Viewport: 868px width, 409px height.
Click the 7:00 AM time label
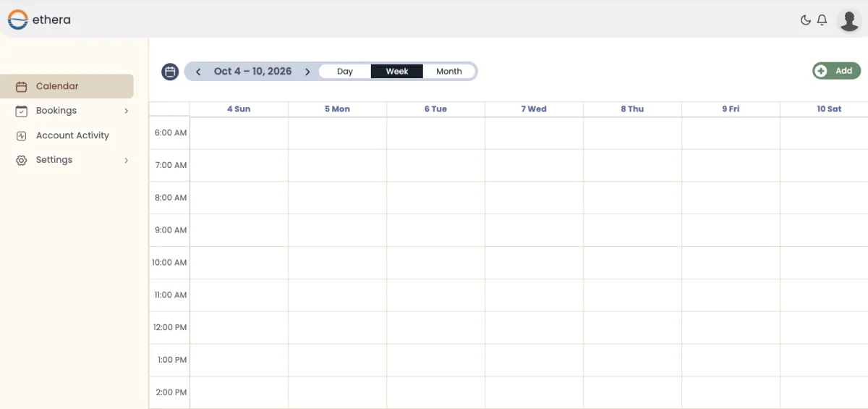tap(171, 165)
